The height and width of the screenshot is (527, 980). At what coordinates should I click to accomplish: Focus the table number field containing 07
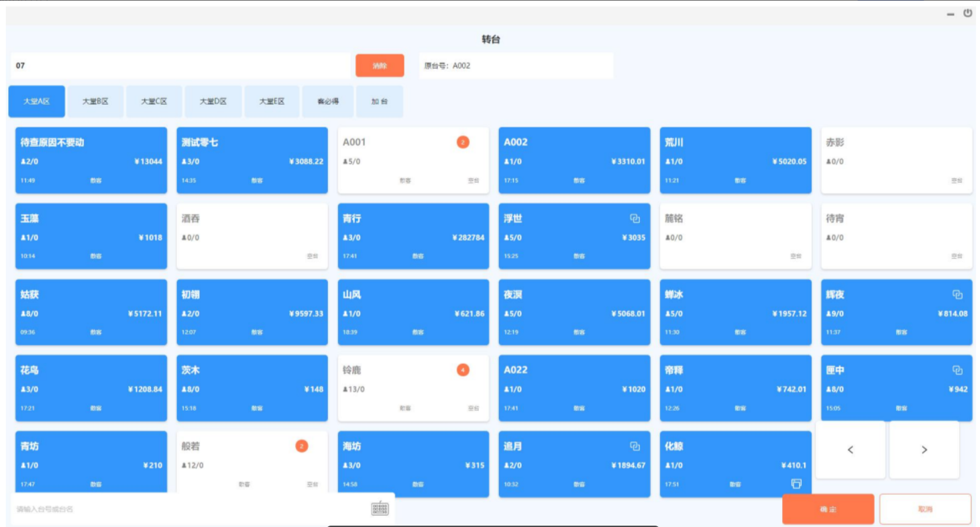click(x=180, y=66)
